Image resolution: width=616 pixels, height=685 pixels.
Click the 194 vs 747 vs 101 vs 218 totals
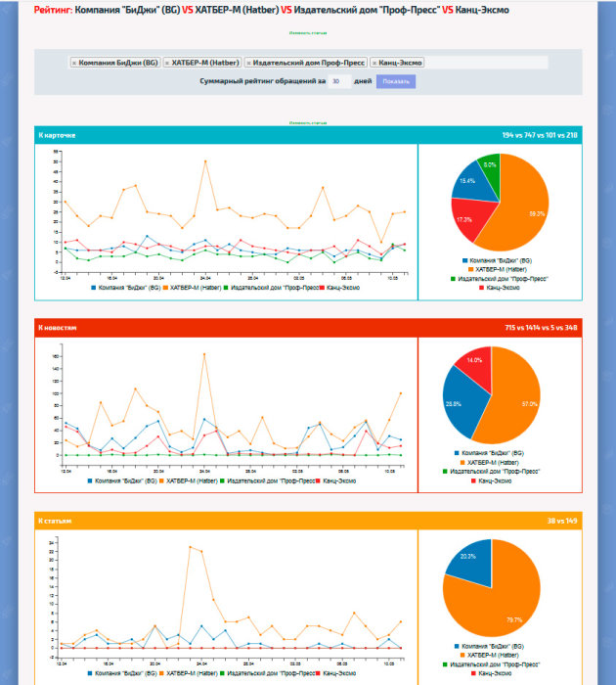(540, 135)
